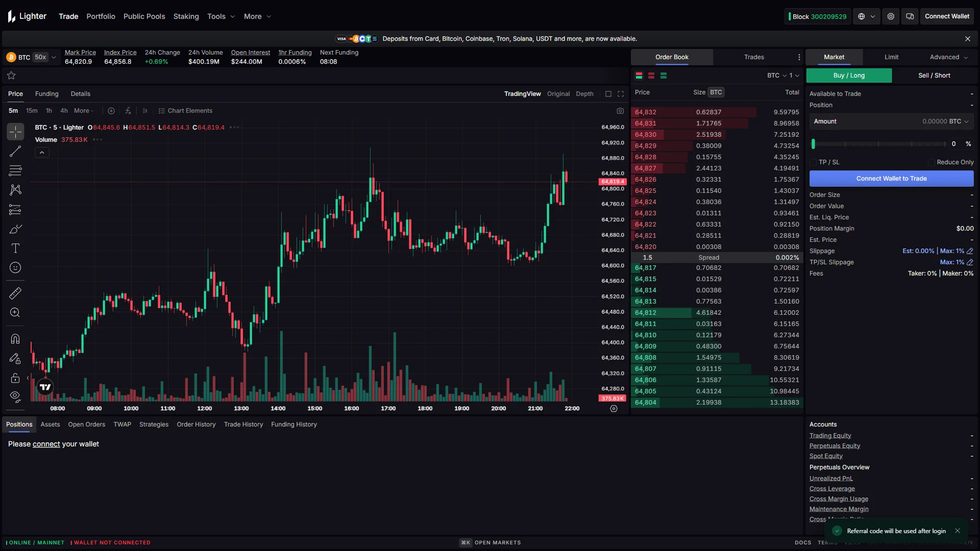Follow the connect link in positions panel
Image resolution: width=980 pixels, height=551 pixels.
46,444
